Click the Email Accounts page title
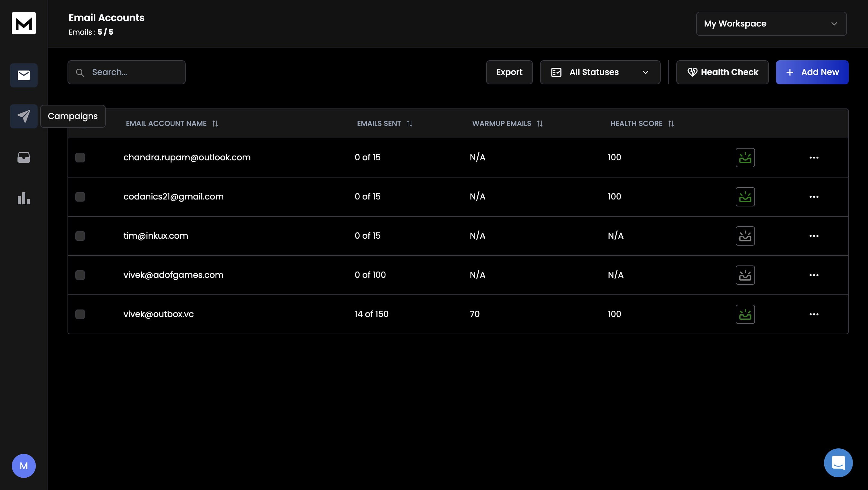The image size is (868, 490). click(106, 18)
